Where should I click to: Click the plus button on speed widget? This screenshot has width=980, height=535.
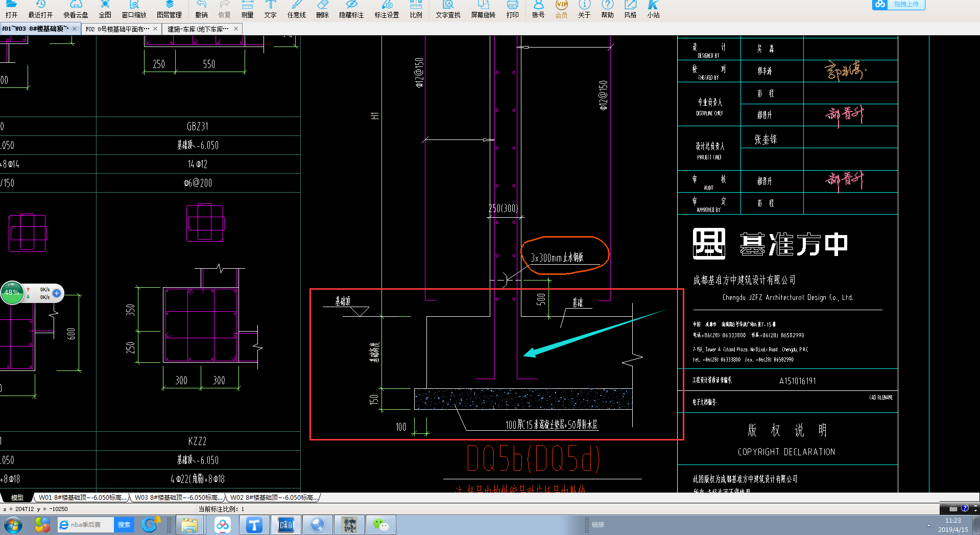coord(57,293)
